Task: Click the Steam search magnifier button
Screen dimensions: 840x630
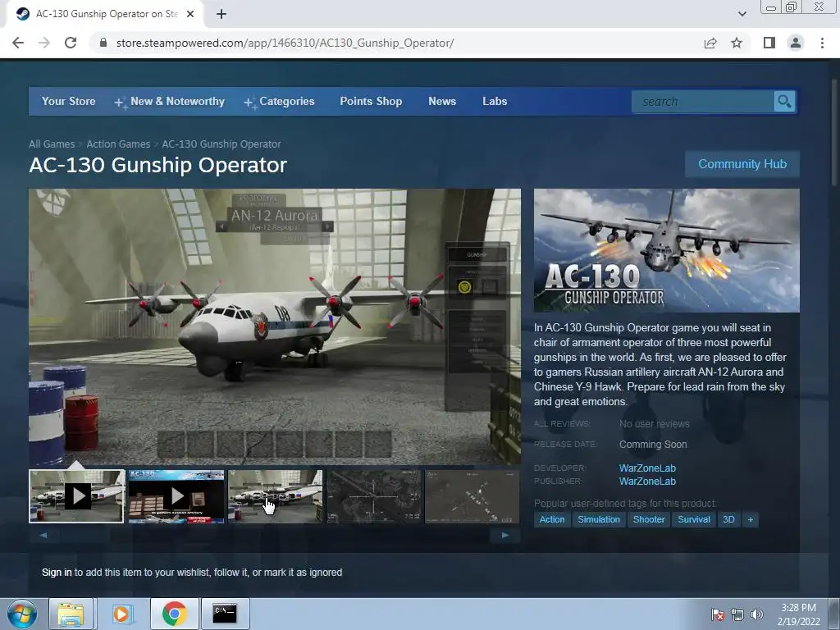Action: (784, 101)
